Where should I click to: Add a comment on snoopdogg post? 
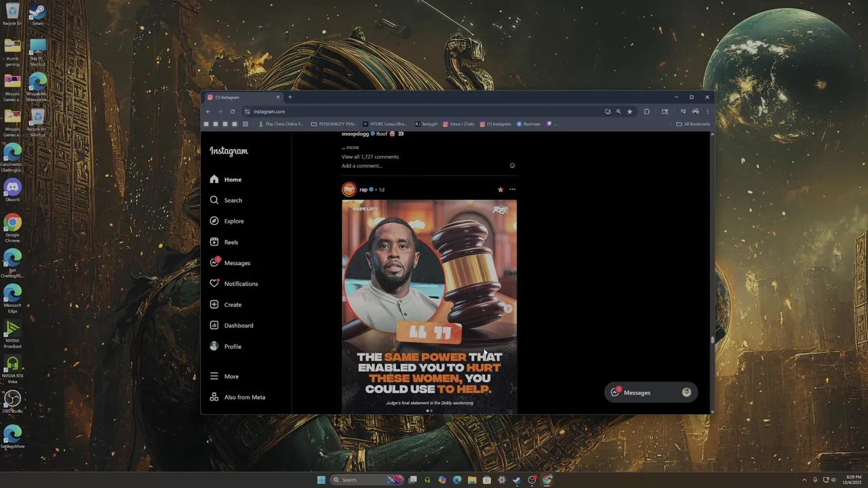coord(362,166)
